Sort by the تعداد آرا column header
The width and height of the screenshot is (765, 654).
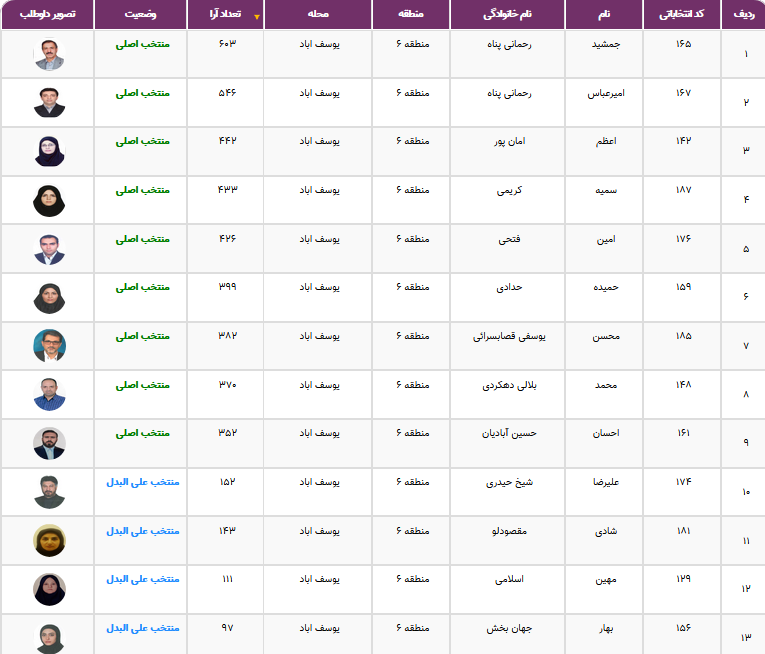coord(225,14)
